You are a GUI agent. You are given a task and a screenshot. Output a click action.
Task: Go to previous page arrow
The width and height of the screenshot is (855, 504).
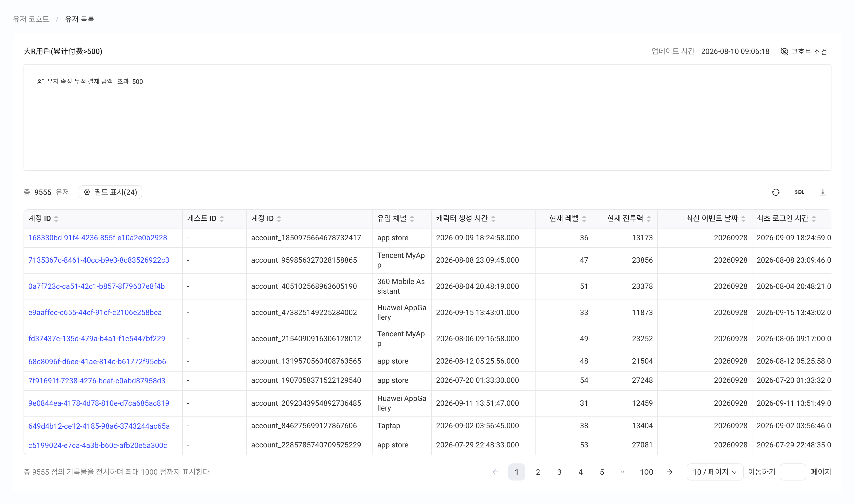point(495,472)
